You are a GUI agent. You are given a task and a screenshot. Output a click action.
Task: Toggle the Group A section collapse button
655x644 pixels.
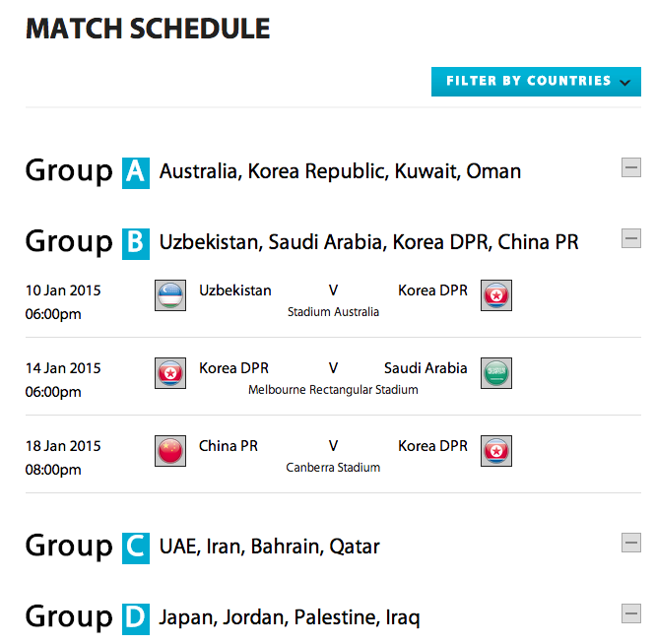click(x=631, y=167)
